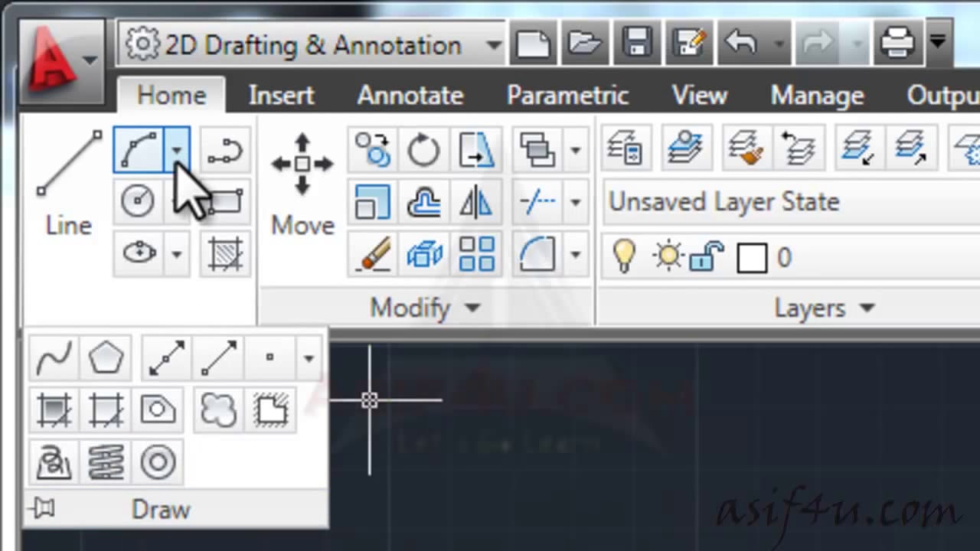Select the Arc tool icon
This screenshot has height=551, width=980.
[139, 150]
